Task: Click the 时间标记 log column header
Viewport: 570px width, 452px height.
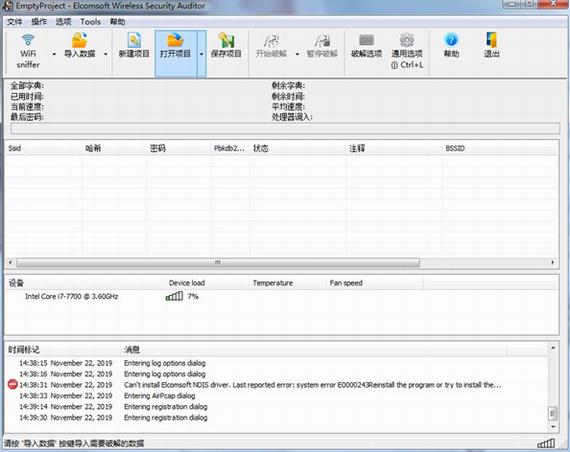Action: (63, 350)
